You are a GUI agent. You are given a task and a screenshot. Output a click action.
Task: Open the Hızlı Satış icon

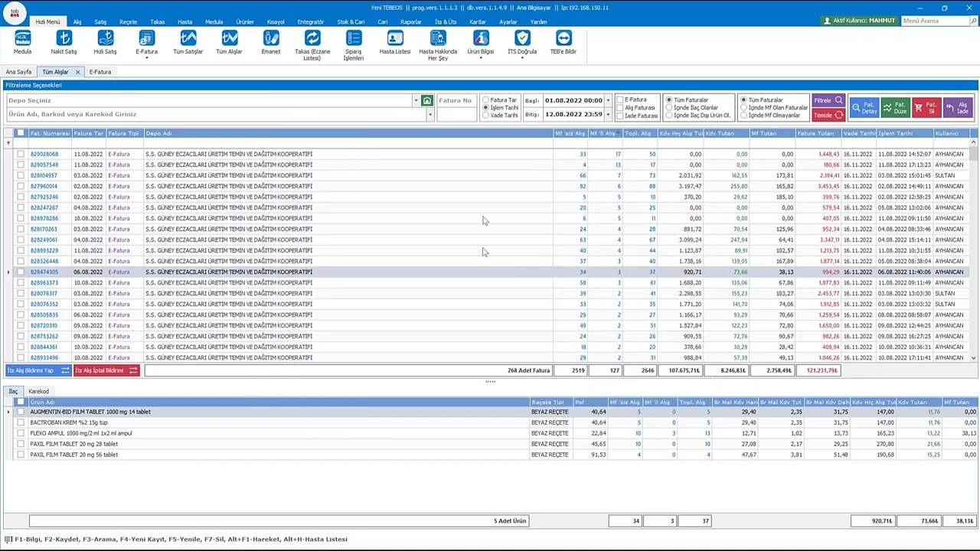(x=106, y=43)
